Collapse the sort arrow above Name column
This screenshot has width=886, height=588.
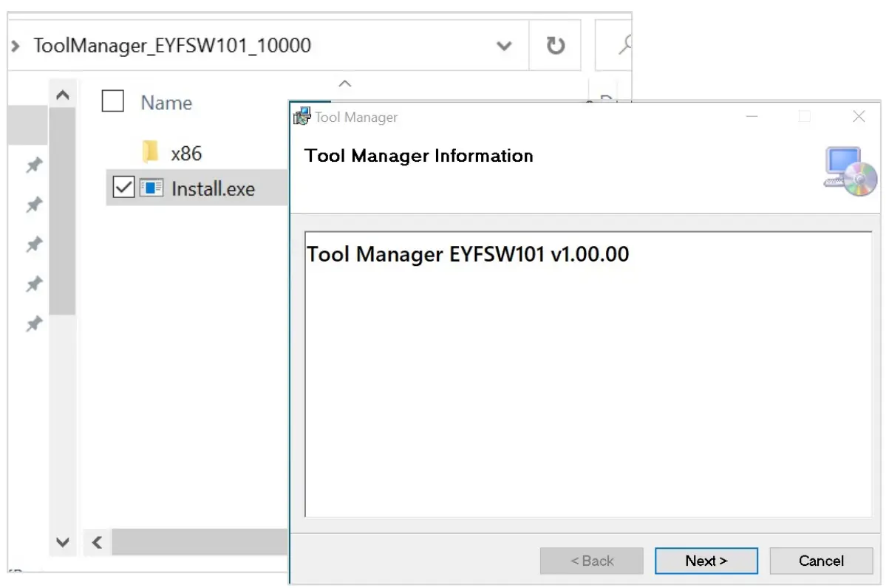(344, 84)
